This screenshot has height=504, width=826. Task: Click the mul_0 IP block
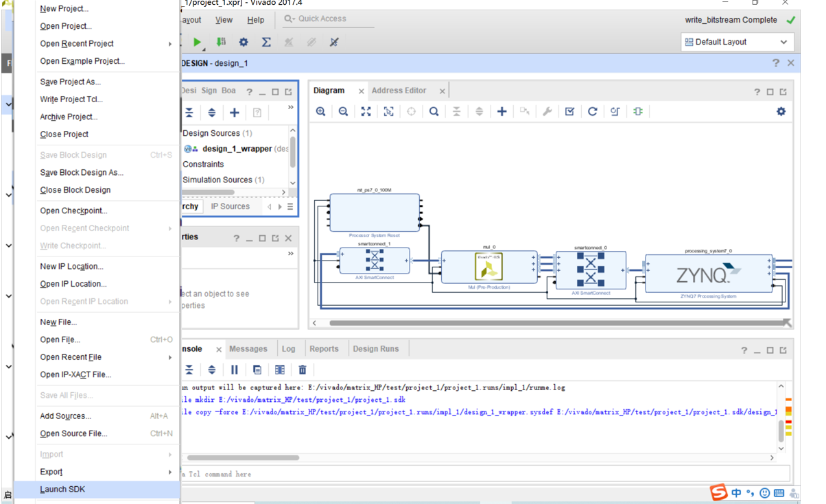pos(489,267)
